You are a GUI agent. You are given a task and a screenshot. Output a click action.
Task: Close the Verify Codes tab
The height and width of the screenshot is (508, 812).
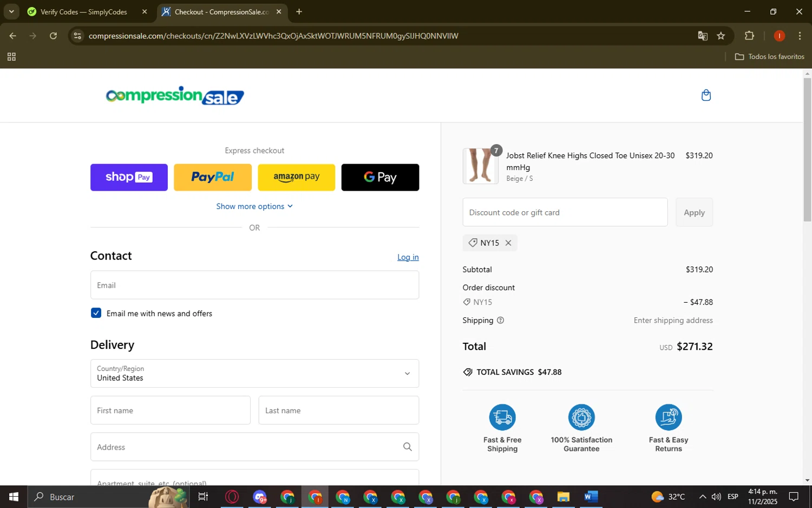145,12
